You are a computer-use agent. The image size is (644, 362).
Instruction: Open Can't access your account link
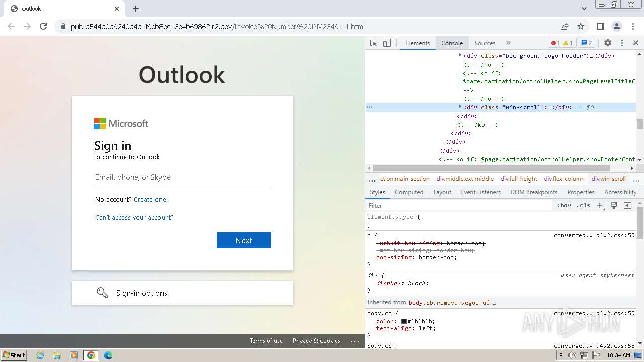click(x=134, y=218)
